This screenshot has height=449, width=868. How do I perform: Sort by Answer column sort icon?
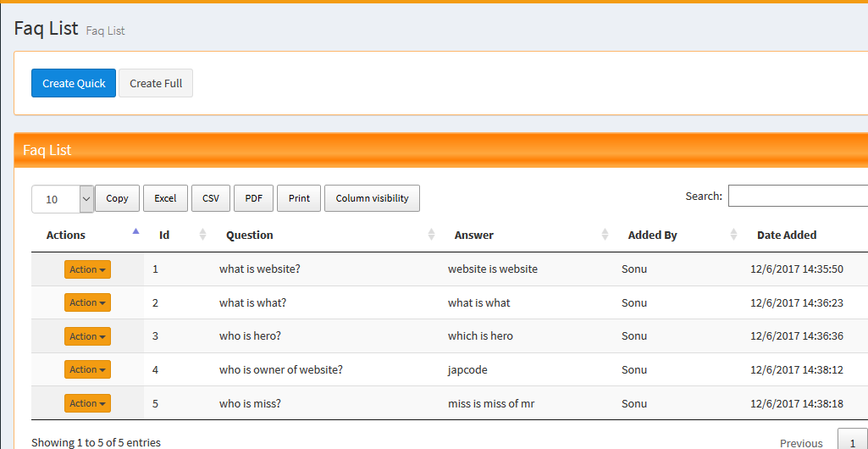[x=605, y=235]
